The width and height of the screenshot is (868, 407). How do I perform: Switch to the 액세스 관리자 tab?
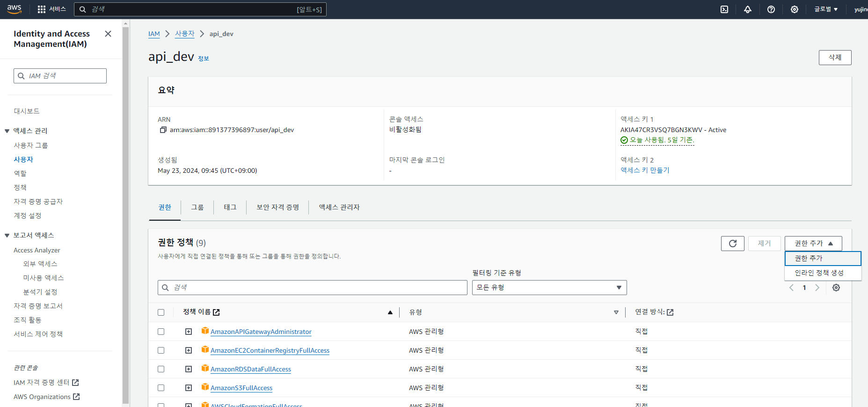[x=339, y=207]
